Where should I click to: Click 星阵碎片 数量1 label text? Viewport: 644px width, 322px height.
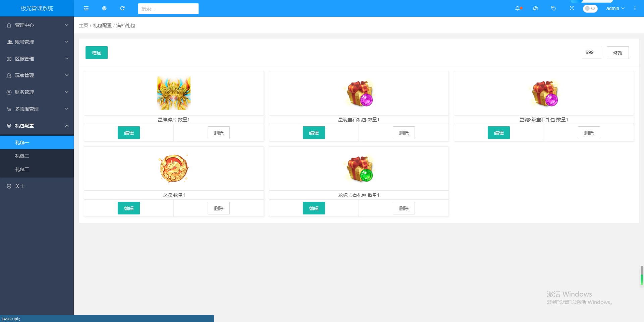tap(174, 120)
